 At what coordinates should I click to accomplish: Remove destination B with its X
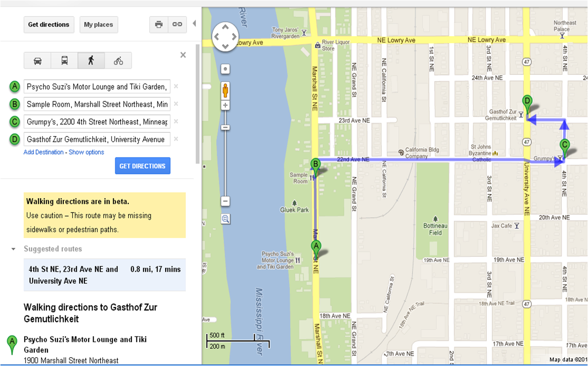[176, 104]
